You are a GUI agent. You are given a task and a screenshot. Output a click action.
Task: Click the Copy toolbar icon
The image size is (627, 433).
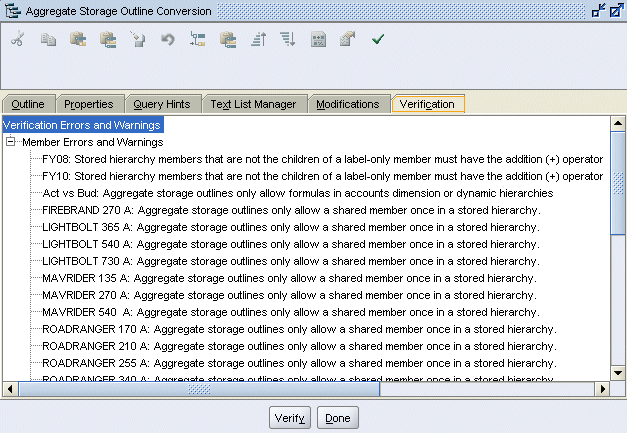48,39
